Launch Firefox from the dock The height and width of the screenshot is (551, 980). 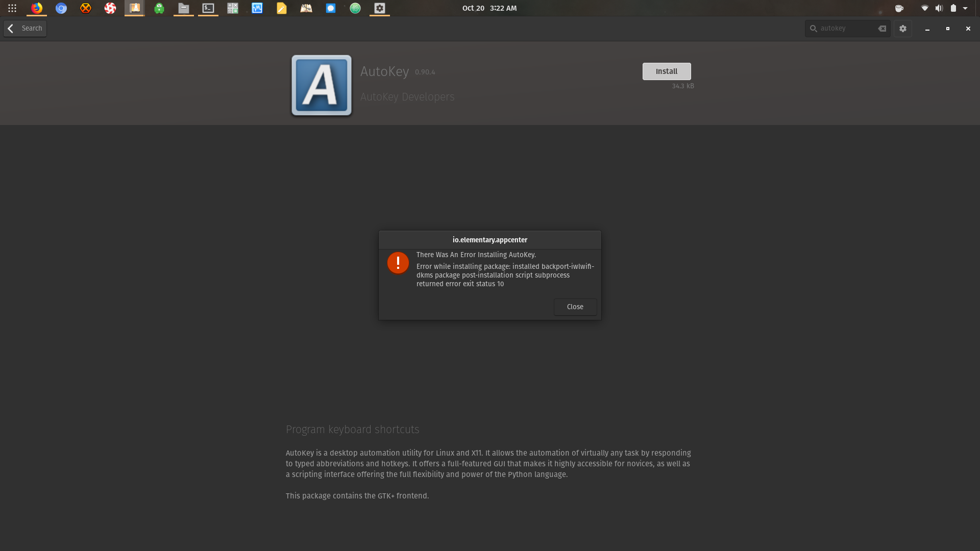tap(36, 8)
